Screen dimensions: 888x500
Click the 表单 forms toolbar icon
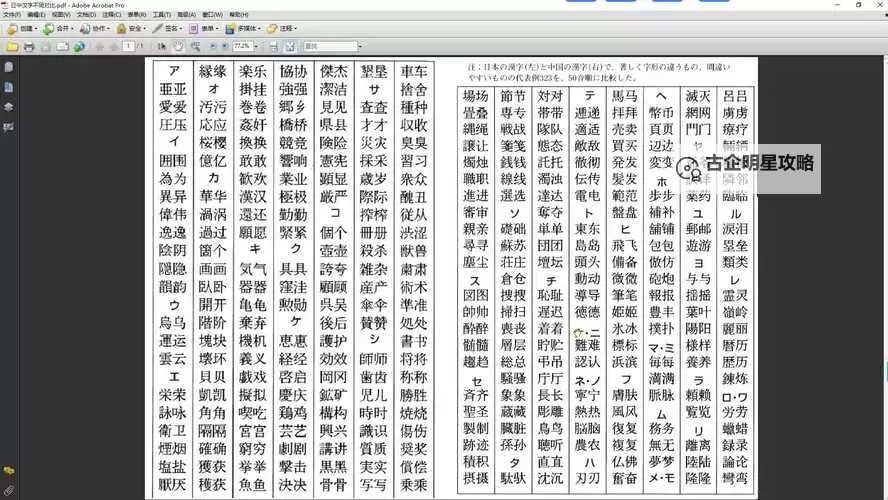click(194, 28)
